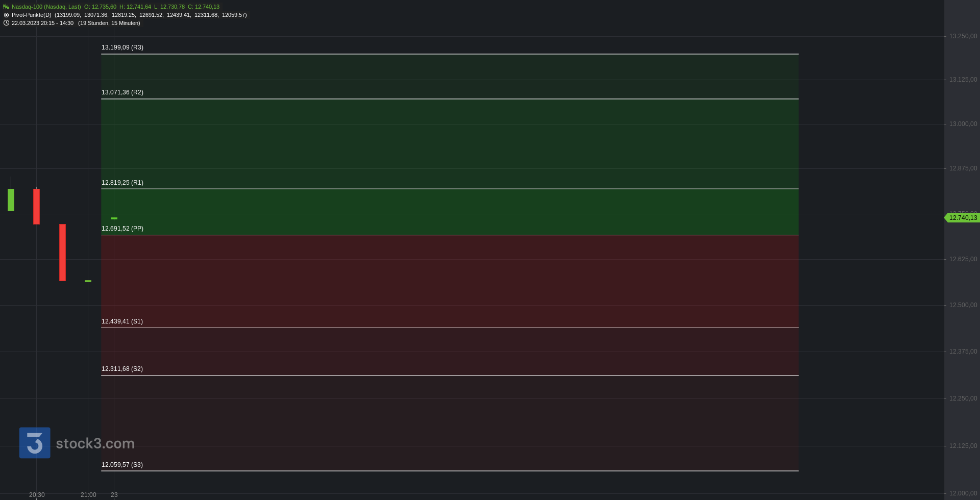Click the 12.819,25 (R1) pivot label

(122, 183)
